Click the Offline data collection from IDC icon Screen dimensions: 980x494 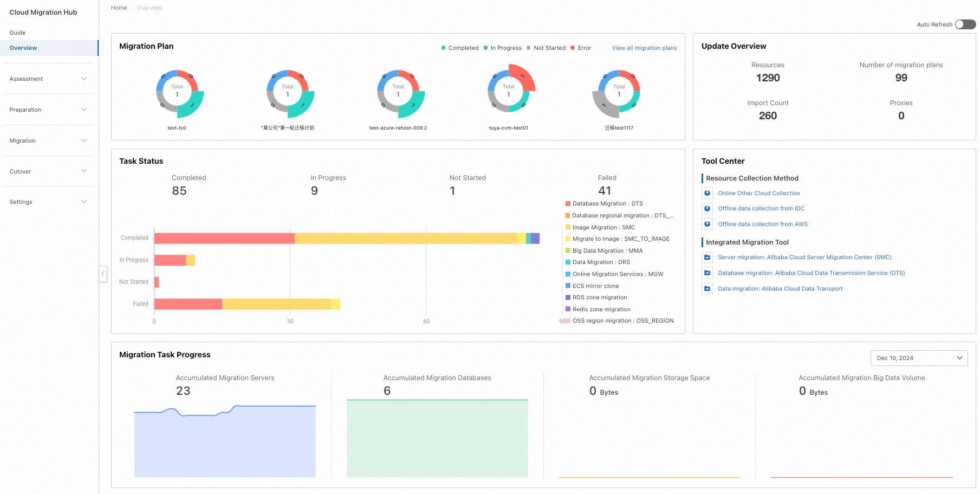coord(707,208)
